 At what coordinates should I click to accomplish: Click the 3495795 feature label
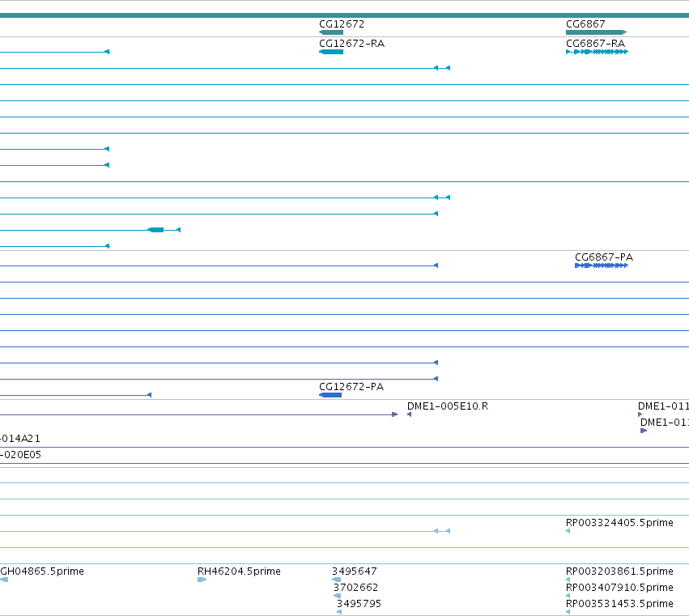359,604
